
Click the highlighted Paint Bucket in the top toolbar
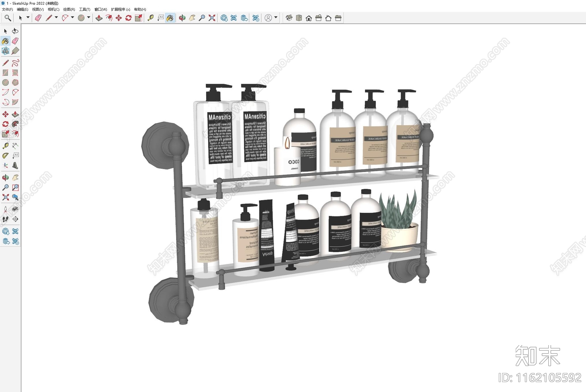(x=170, y=18)
